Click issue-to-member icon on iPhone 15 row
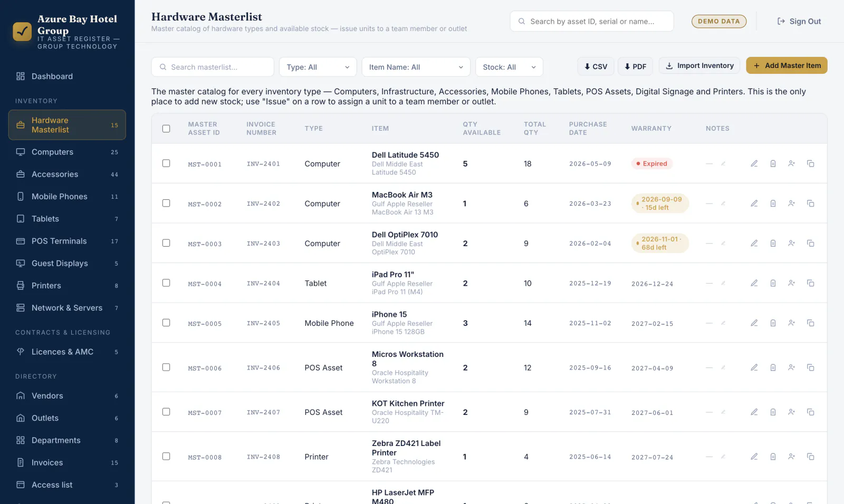 792,323
